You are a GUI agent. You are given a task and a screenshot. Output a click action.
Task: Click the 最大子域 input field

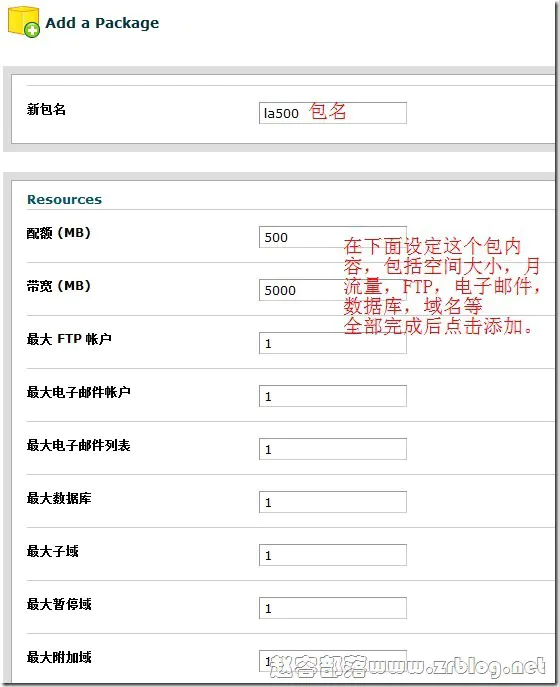333,555
